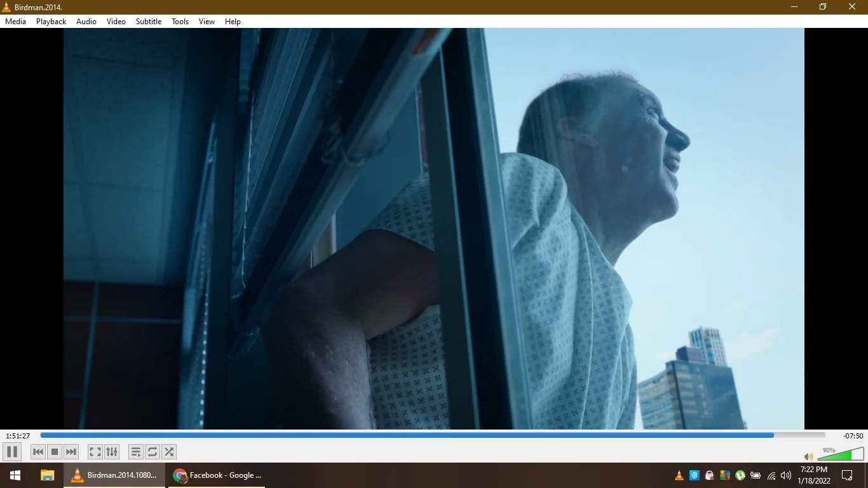Skip to the next media item
Image resolution: width=868 pixels, height=488 pixels.
[x=71, y=452]
